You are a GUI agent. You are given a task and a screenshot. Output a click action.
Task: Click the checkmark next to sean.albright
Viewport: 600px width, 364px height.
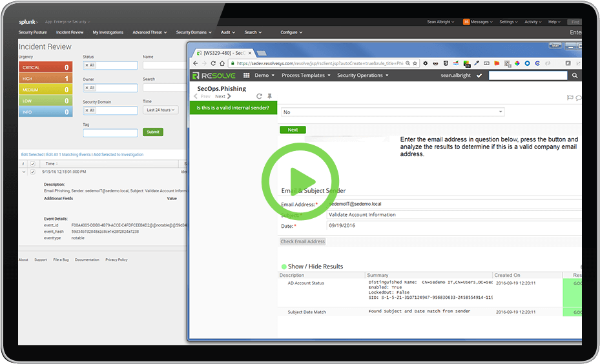[479, 76]
